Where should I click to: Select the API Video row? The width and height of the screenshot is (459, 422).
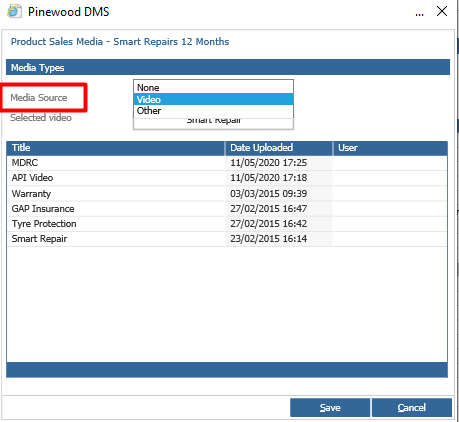(x=227, y=178)
